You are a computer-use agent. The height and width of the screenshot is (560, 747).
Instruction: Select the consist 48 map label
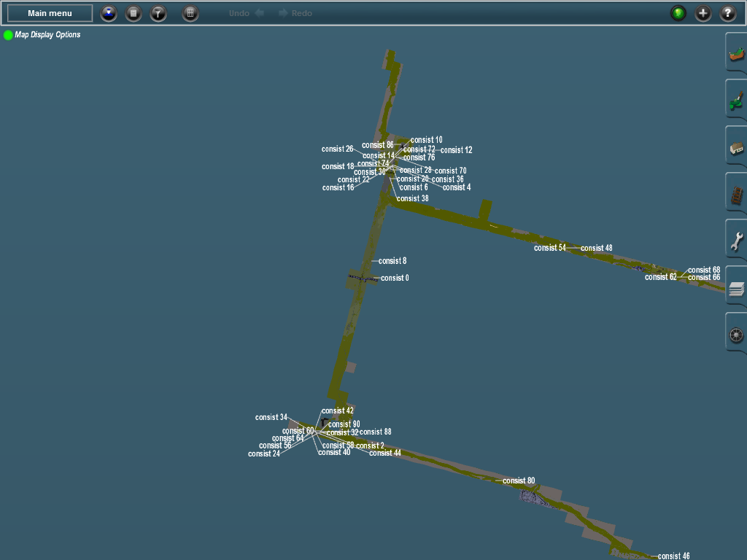point(596,248)
